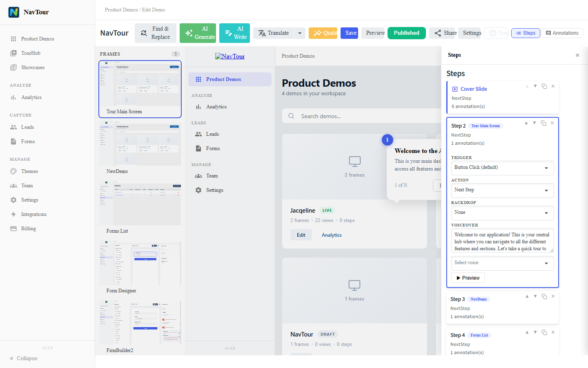The image size is (588, 368).
Task: Click the Leads icon in the preview frame
Action: (198, 134)
